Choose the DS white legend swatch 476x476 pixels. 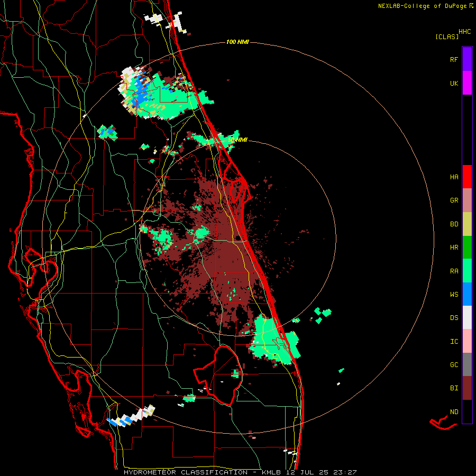(467, 317)
